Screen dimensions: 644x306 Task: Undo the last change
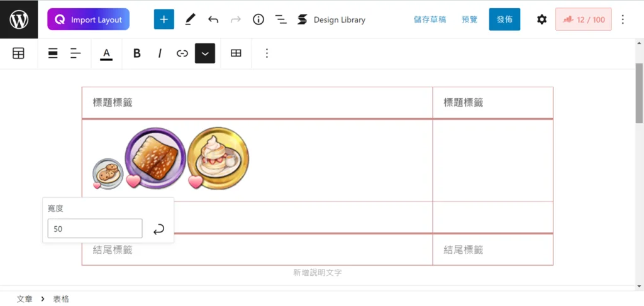[x=213, y=19]
